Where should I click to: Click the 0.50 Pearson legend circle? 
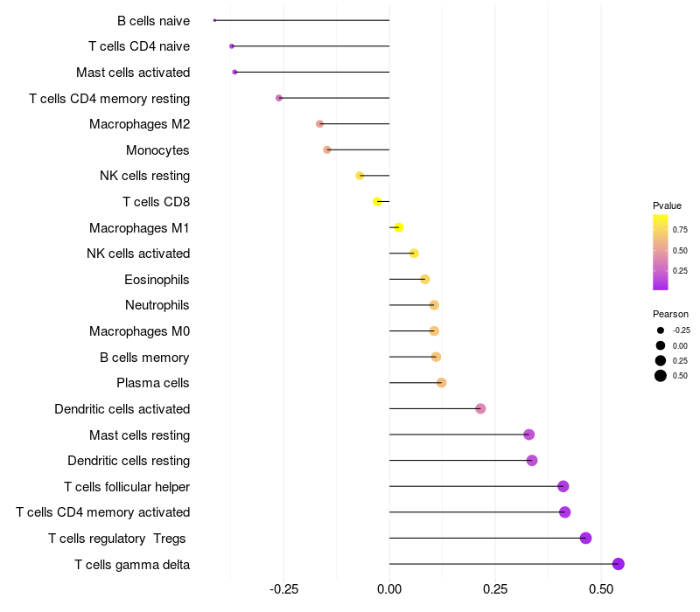pyautogui.click(x=661, y=376)
